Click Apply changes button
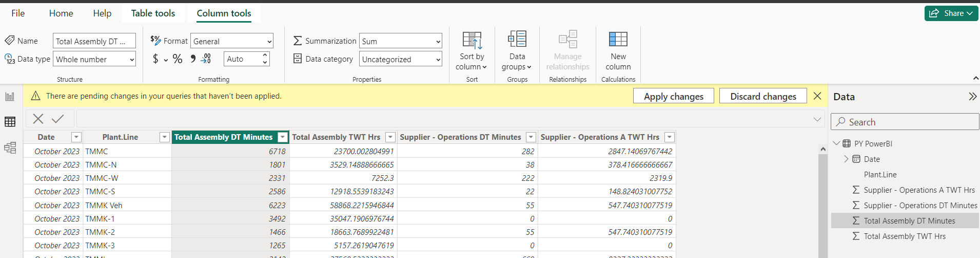The width and height of the screenshot is (980, 258). (674, 96)
